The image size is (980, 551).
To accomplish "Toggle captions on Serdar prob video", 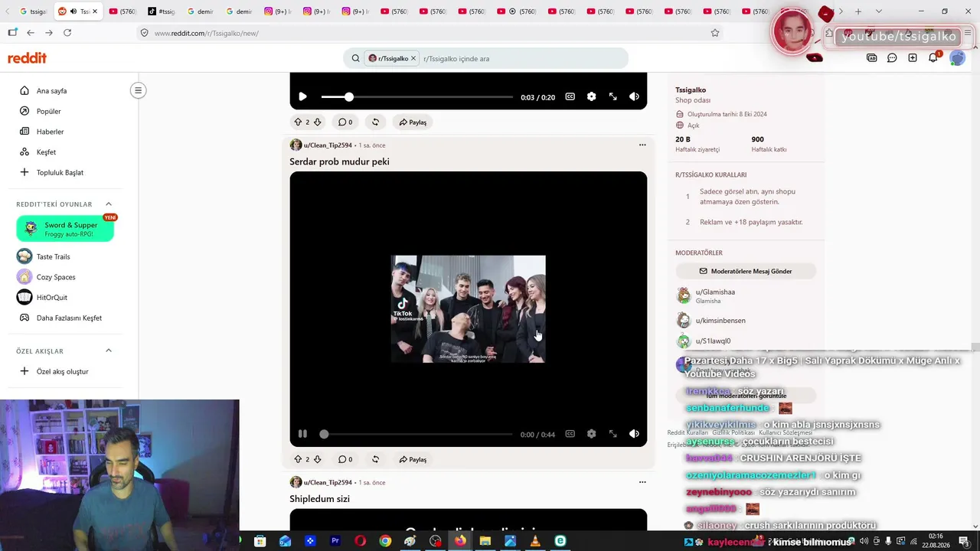I will [x=570, y=434].
